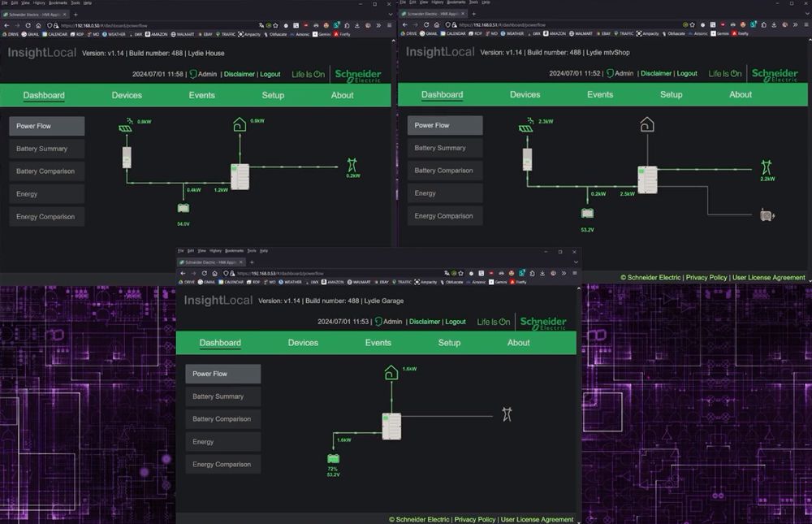Select Energy Comparison in Lydie mtvShop sidebar

pos(444,216)
